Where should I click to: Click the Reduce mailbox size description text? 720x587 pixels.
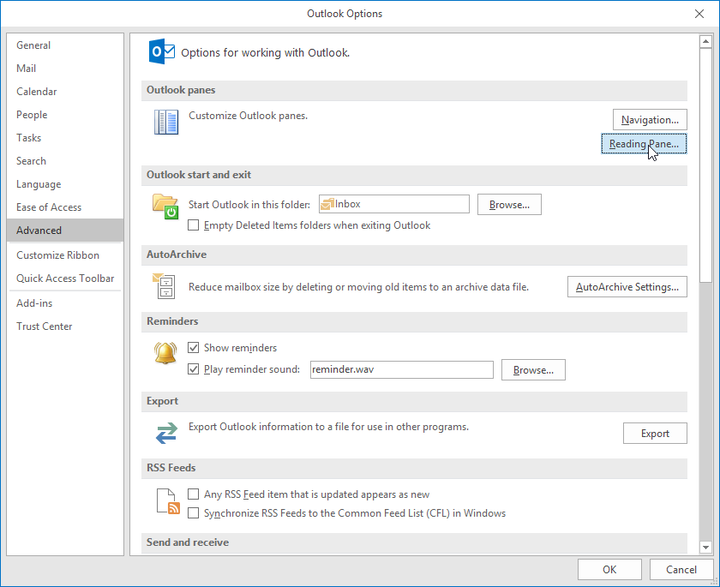(359, 287)
